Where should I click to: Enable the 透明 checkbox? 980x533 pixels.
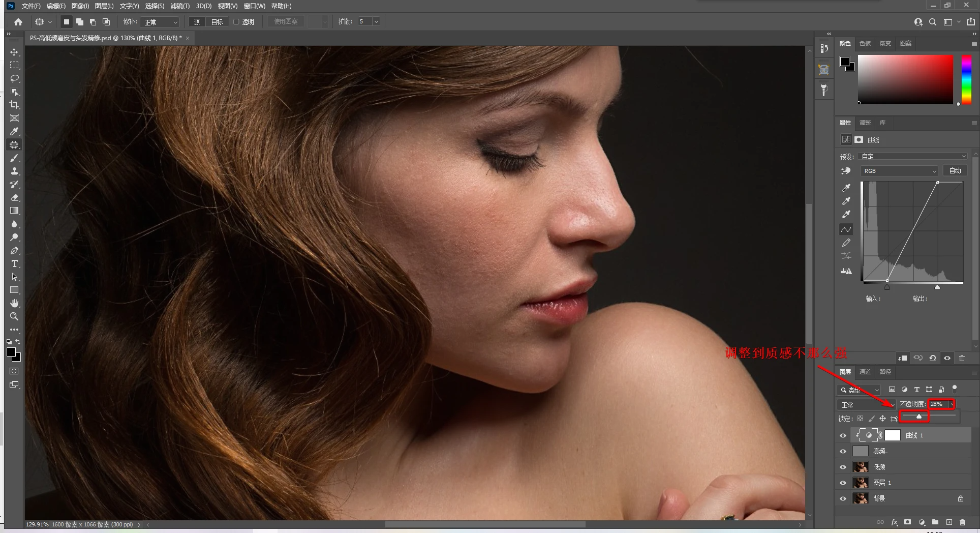click(x=236, y=22)
